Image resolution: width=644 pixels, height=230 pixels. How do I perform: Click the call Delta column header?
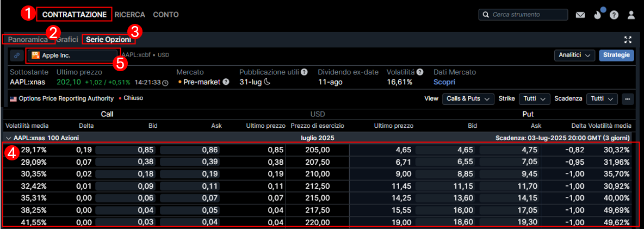click(x=87, y=126)
